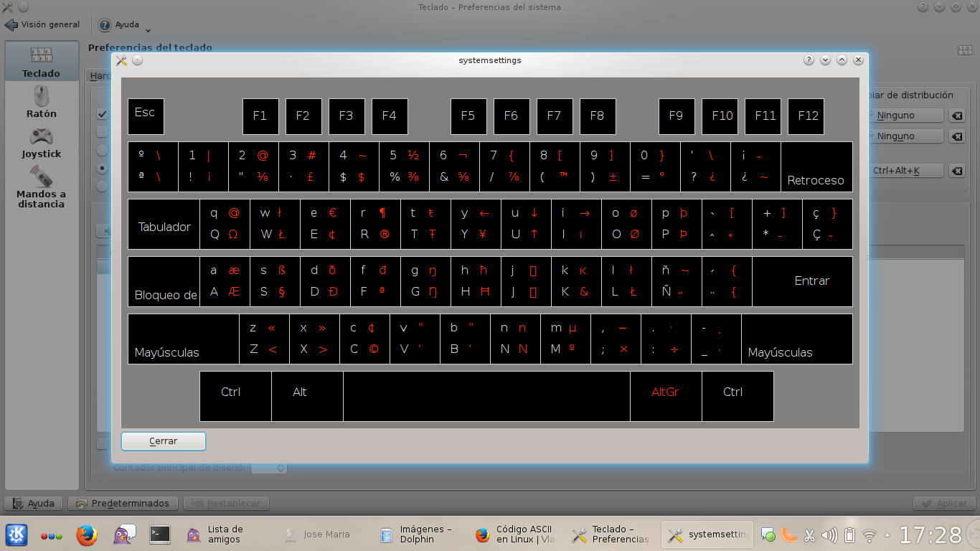Click the q key with @ symbol
980x551 pixels.
225,224
